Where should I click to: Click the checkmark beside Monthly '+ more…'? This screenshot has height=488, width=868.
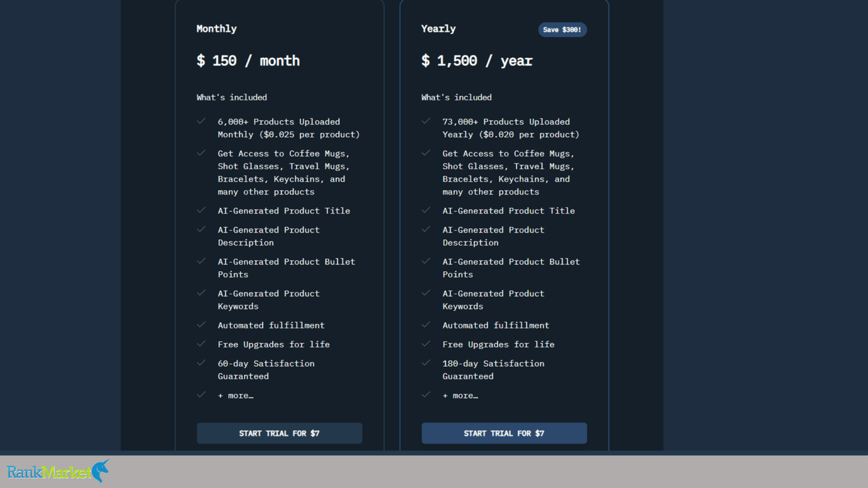coord(201,394)
